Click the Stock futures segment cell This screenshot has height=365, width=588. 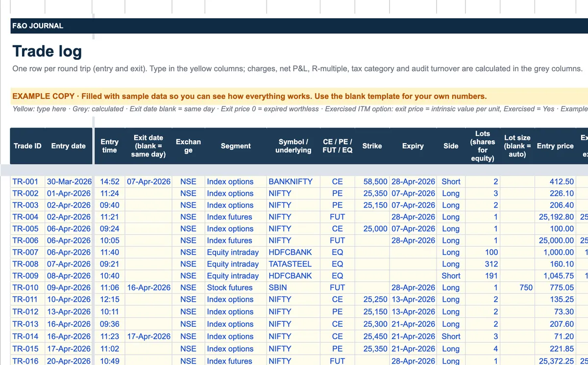(236, 287)
